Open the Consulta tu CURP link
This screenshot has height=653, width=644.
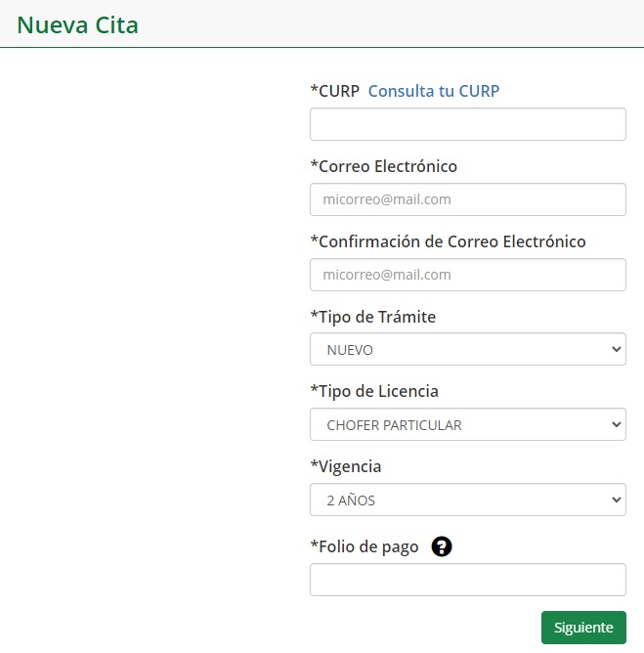(433, 91)
